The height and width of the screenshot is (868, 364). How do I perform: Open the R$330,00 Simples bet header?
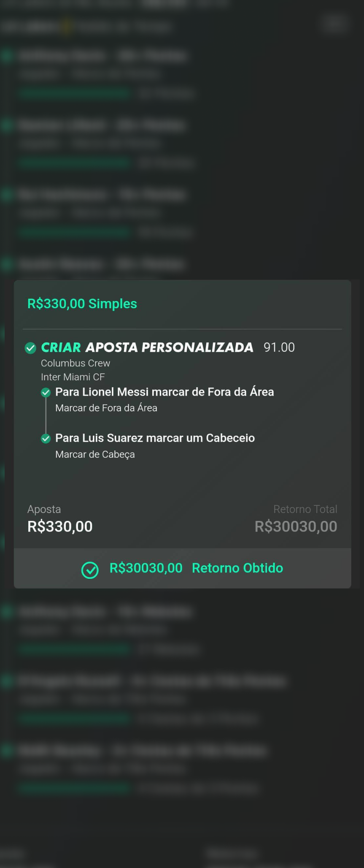tap(82, 304)
